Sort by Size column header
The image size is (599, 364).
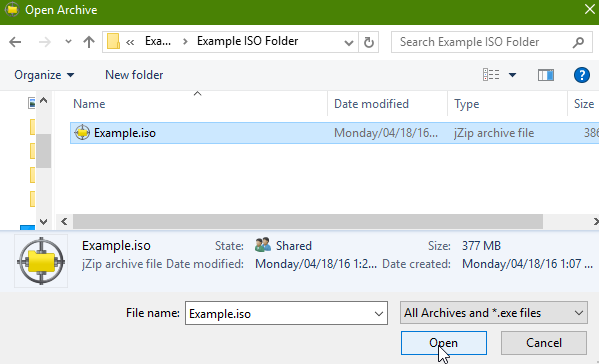(x=584, y=104)
